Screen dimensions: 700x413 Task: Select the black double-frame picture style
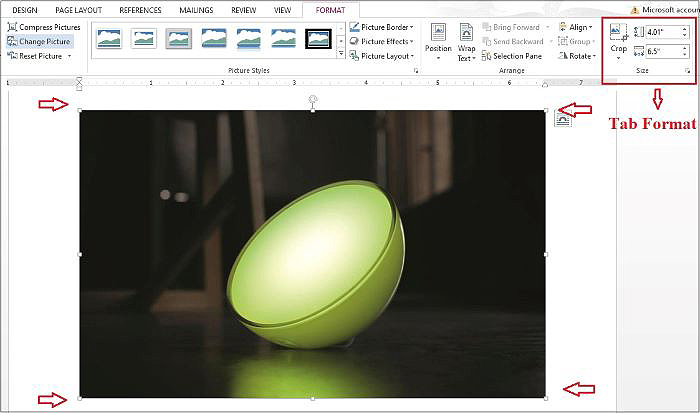(x=318, y=39)
